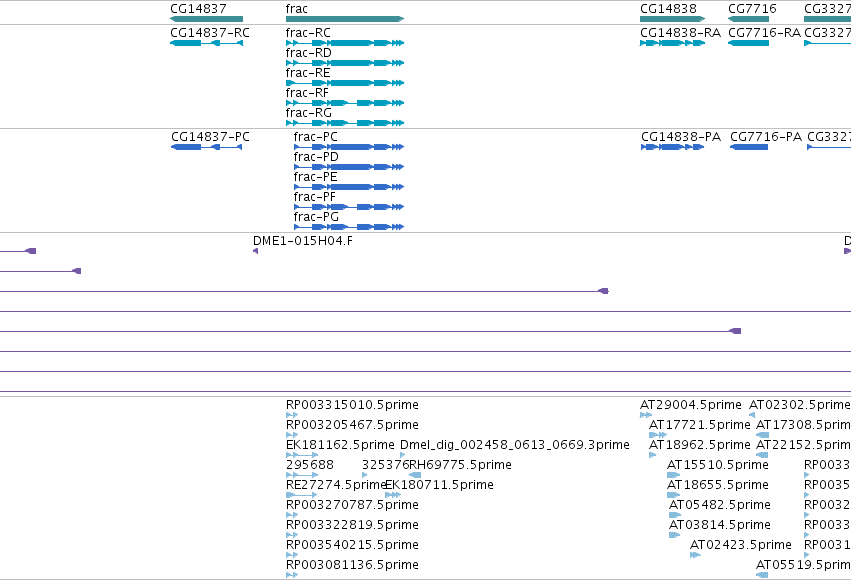Click the AT03814.5prime EST label
851x580 pixels.
pyautogui.click(x=720, y=525)
